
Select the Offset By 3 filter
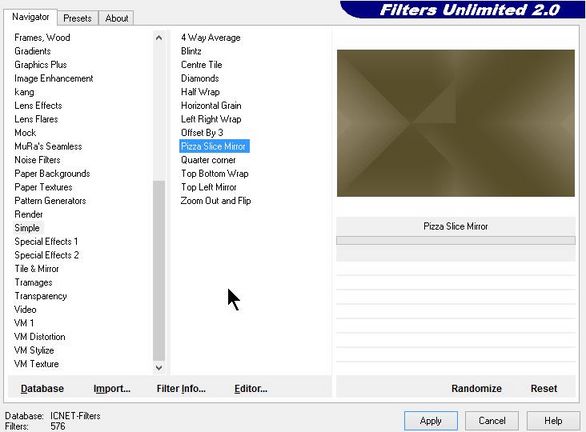tap(202, 133)
